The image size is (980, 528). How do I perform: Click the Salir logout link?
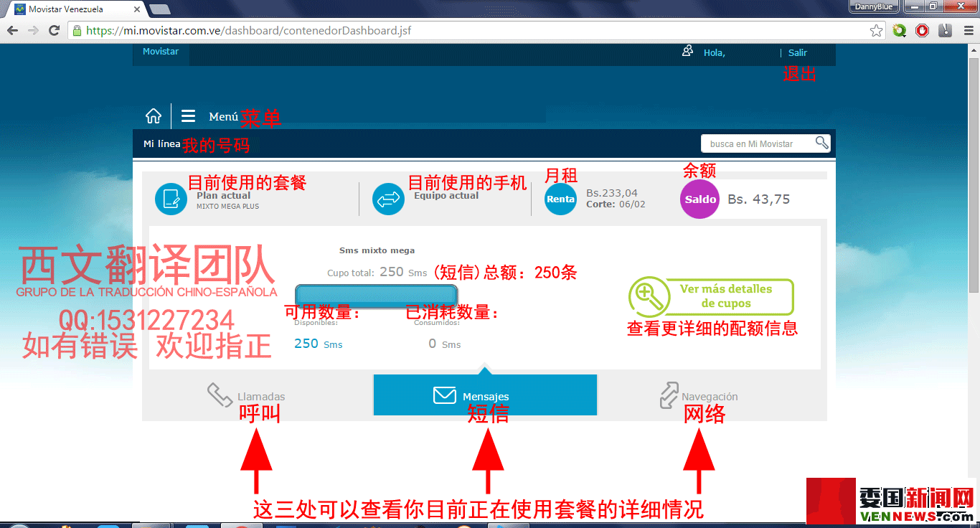[798, 52]
